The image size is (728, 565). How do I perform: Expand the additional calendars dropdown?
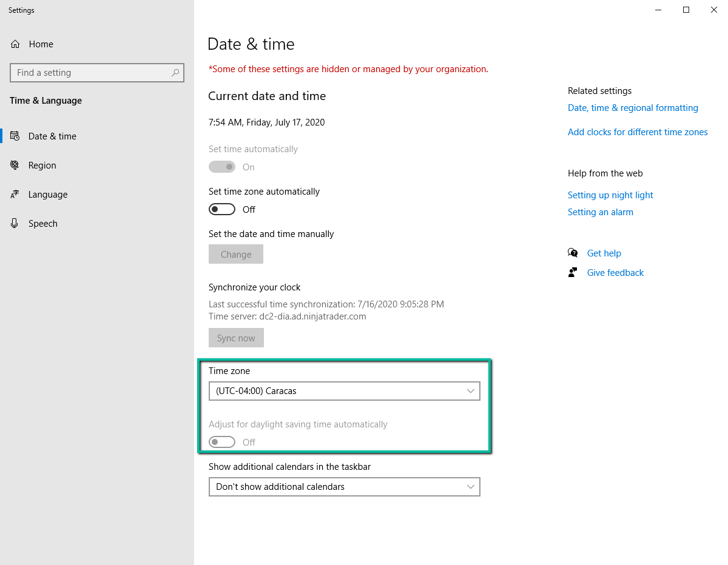pyautogui.click(x=344, y=487)
